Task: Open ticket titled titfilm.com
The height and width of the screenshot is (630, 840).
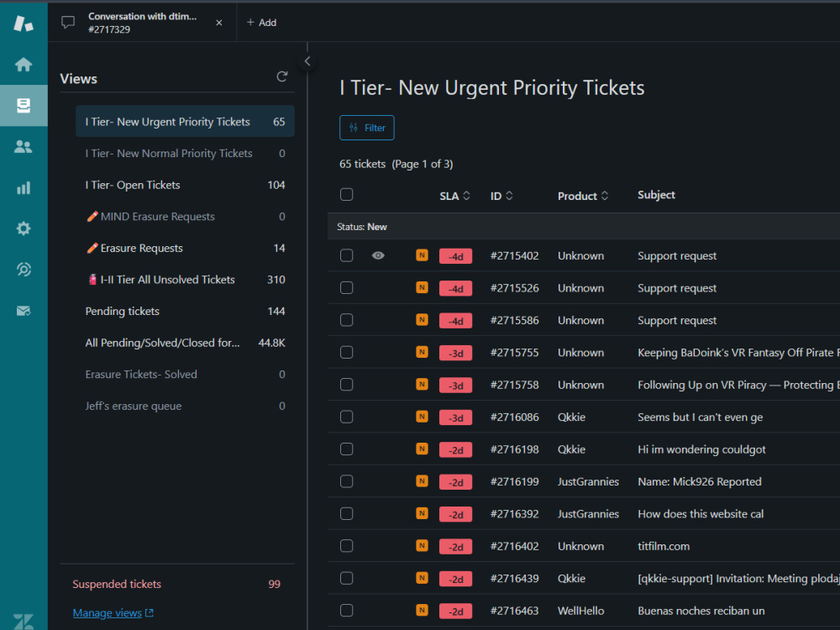Action: [x=664, y=546]
